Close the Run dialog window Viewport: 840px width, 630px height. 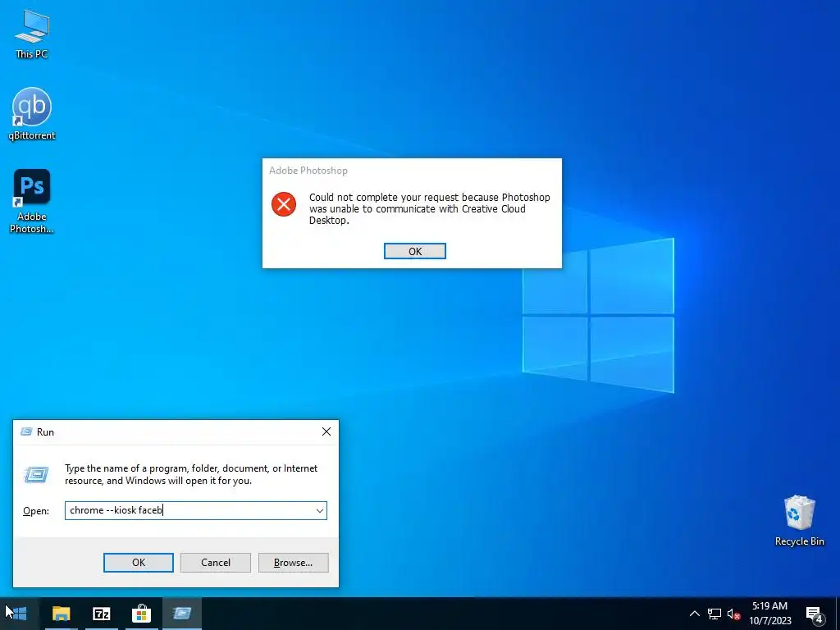click(x=326, y=431)
